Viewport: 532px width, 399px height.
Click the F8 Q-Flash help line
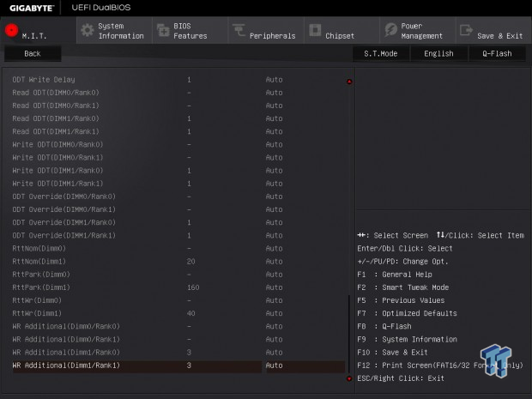click(x=384, y=326)
